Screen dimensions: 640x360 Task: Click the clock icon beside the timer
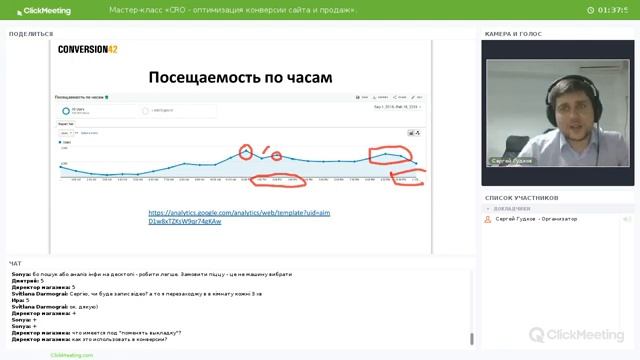click(x=590, y=10)
